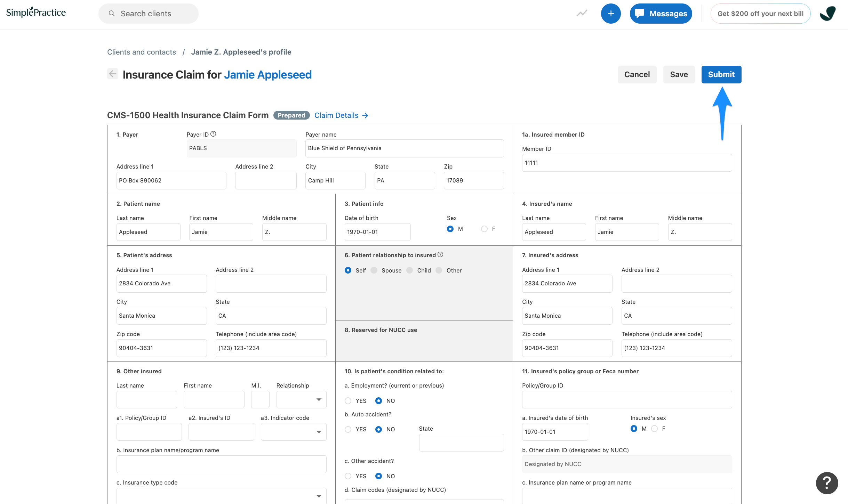Click the insured's Zip code field
This screenshot has height=504, width=848.
[567, 348]
